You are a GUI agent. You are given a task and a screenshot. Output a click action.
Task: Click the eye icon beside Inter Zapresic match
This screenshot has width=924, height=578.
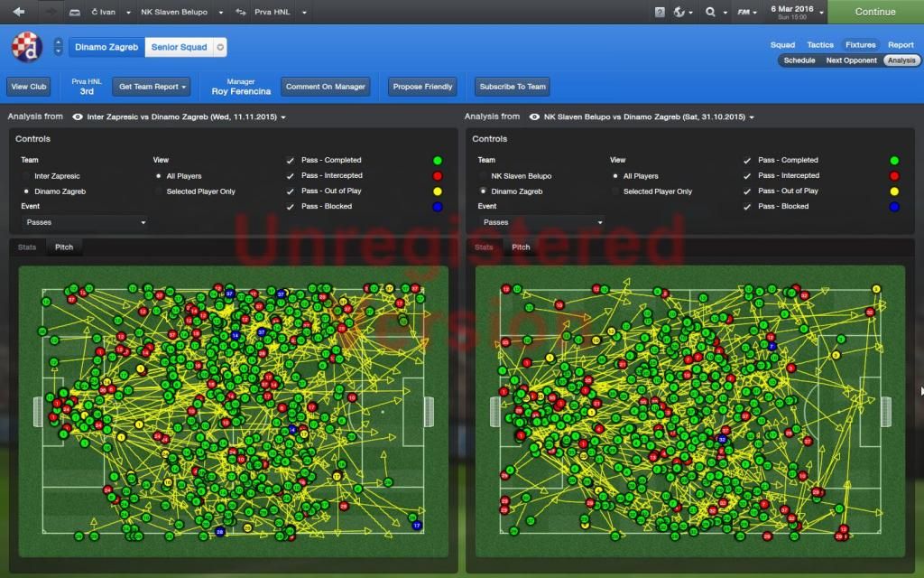point(78,117)
